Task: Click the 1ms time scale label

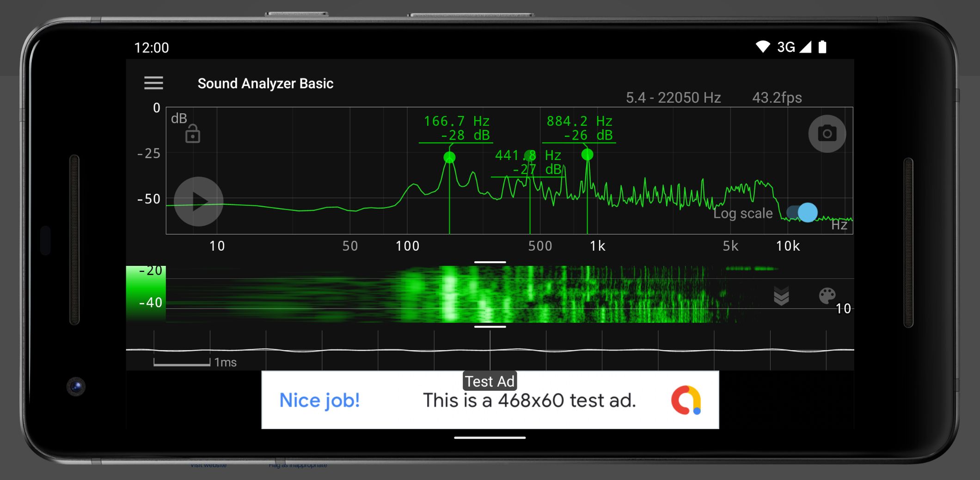Action: point(225,362)
